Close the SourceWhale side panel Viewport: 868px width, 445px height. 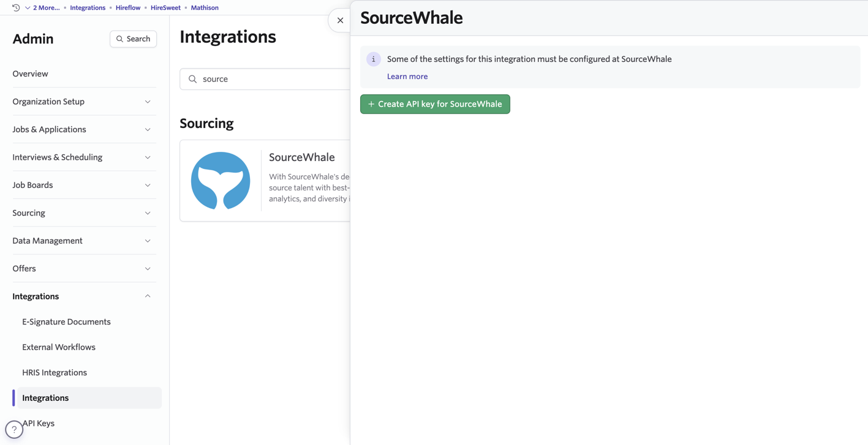[x=340, y=20]
